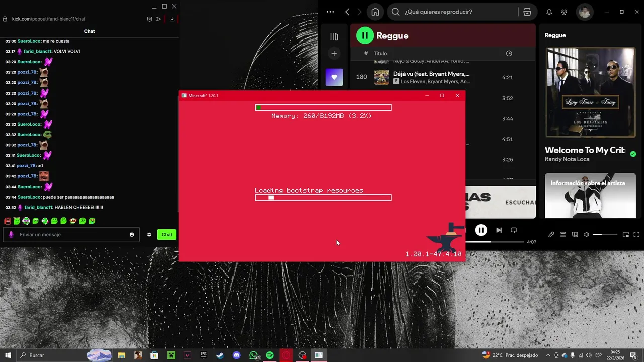Screen dimensions: 644x362
Task: Open WhatsApp from the taskbar
Action: [x=254, y=355]
